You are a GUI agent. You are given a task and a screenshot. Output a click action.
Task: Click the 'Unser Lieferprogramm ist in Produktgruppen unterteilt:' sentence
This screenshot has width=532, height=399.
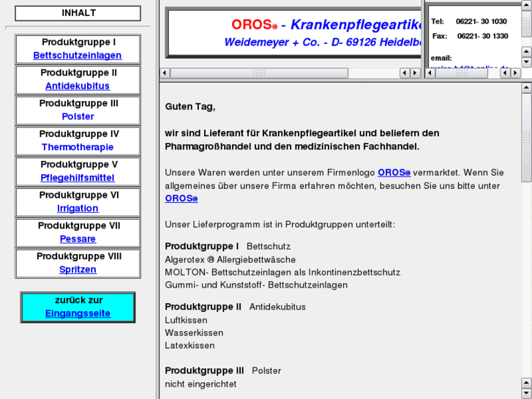click(280, 225)
